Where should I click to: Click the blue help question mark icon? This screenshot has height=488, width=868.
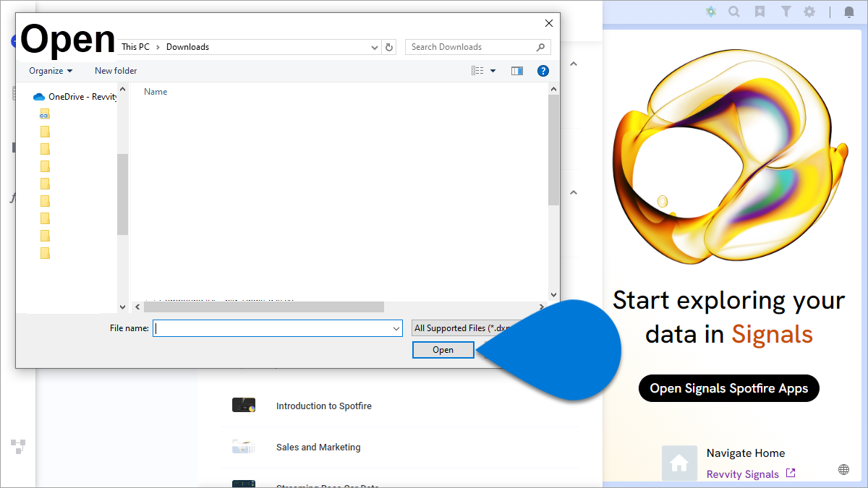[543, 71]
